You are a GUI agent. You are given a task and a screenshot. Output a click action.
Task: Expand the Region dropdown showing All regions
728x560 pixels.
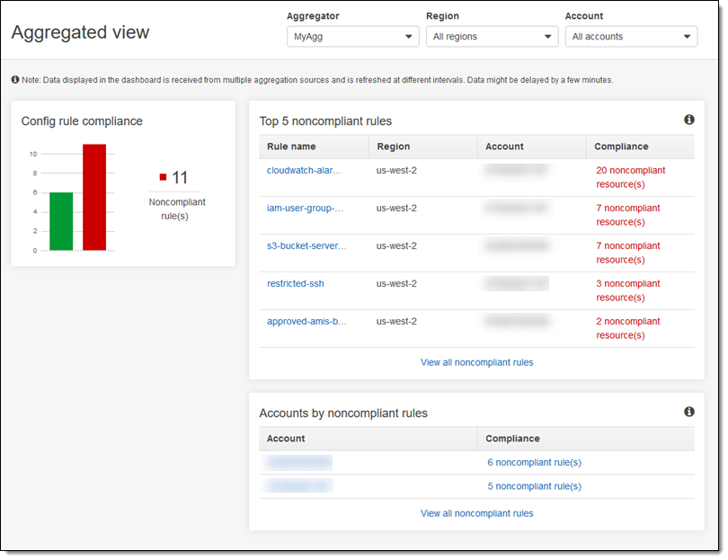(x=492, y=37)
